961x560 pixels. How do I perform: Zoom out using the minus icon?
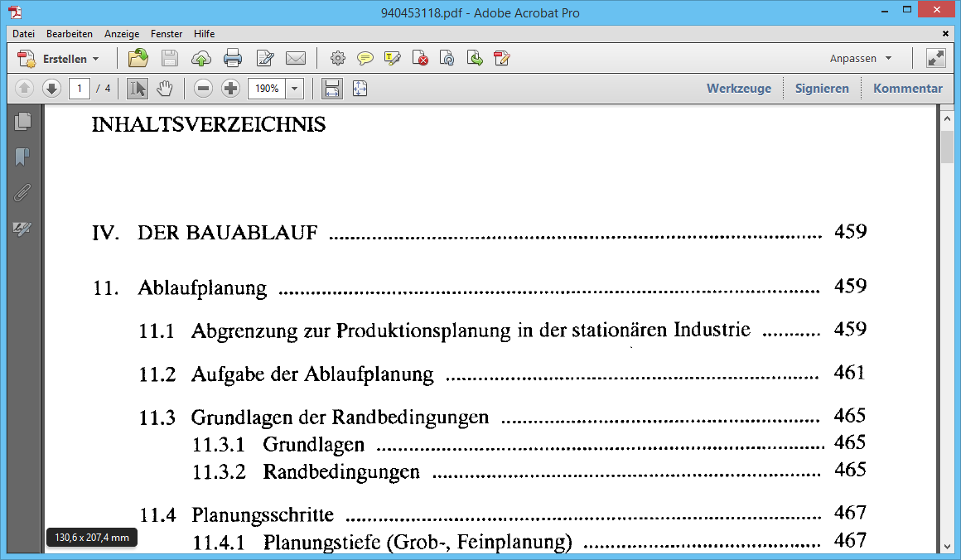point(203,89)
